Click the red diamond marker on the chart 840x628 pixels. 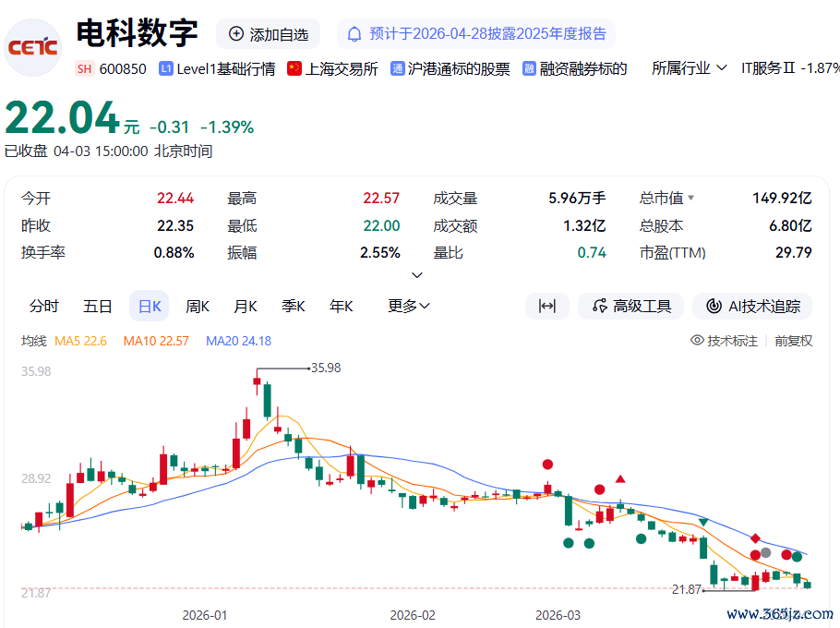[755, 538]
